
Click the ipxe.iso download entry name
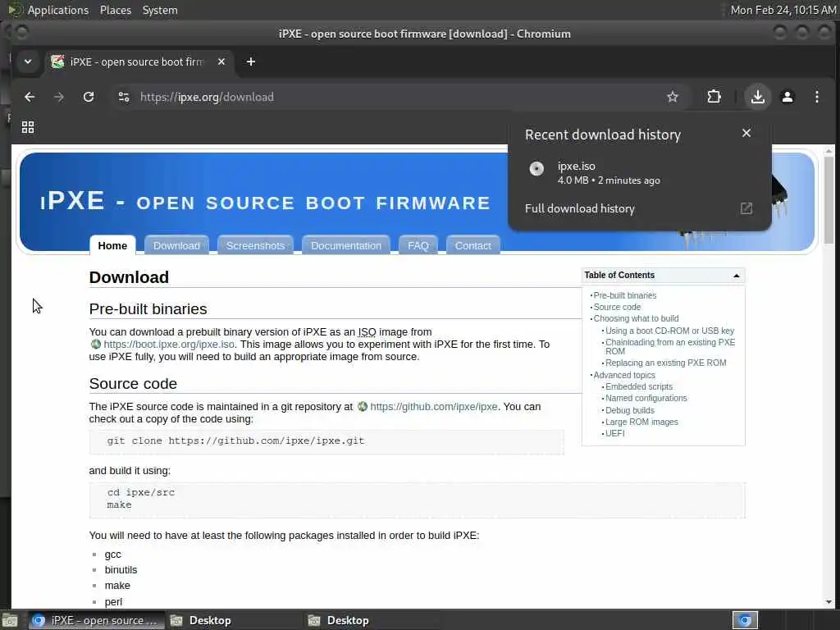pos(576,166)
